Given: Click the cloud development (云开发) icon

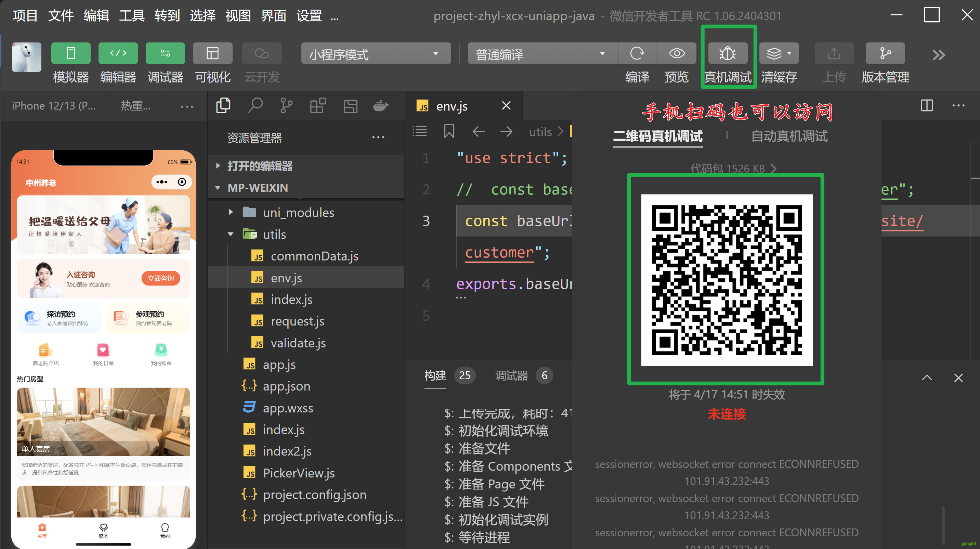Looking at the screenshot, I should pos(262,53).
